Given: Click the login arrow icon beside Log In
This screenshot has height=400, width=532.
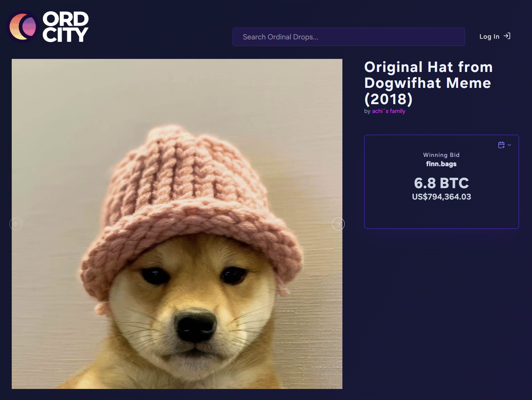Looking at the screenshot, I should pos(507,36).
